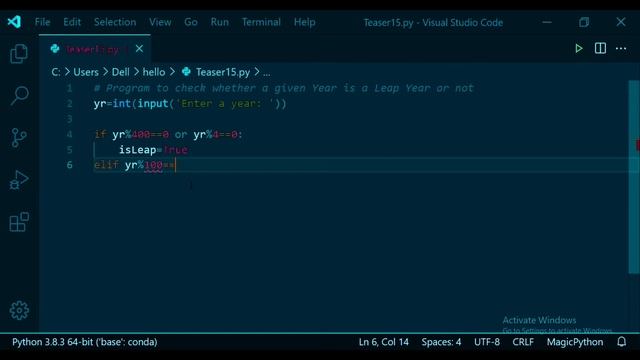
Task: Open the Extensions view
Action: [19, 222]
